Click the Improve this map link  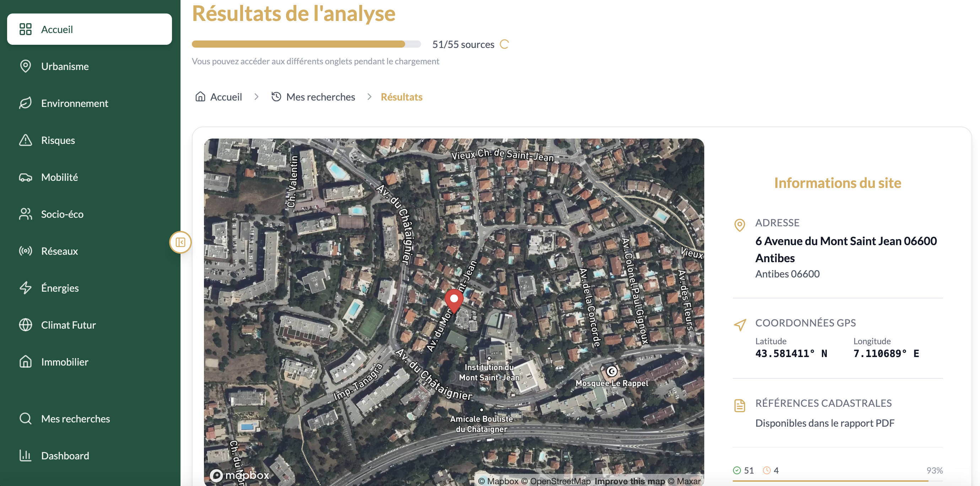630,481
